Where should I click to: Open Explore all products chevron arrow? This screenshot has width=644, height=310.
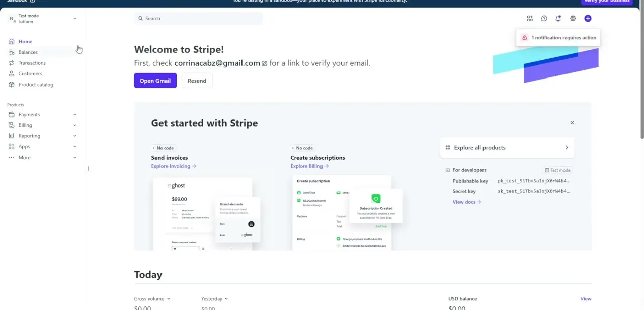click(567, 148)
